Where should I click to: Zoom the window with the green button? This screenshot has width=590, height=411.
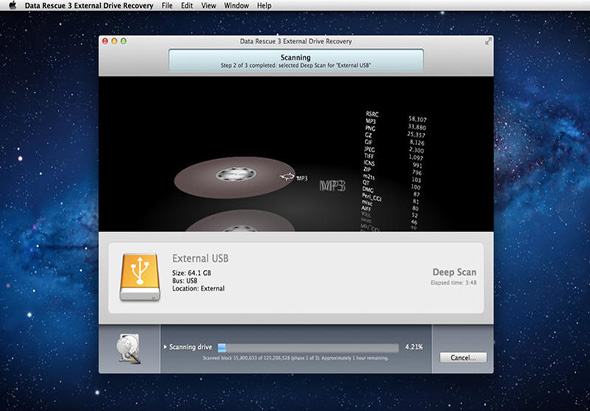point(123,41)
